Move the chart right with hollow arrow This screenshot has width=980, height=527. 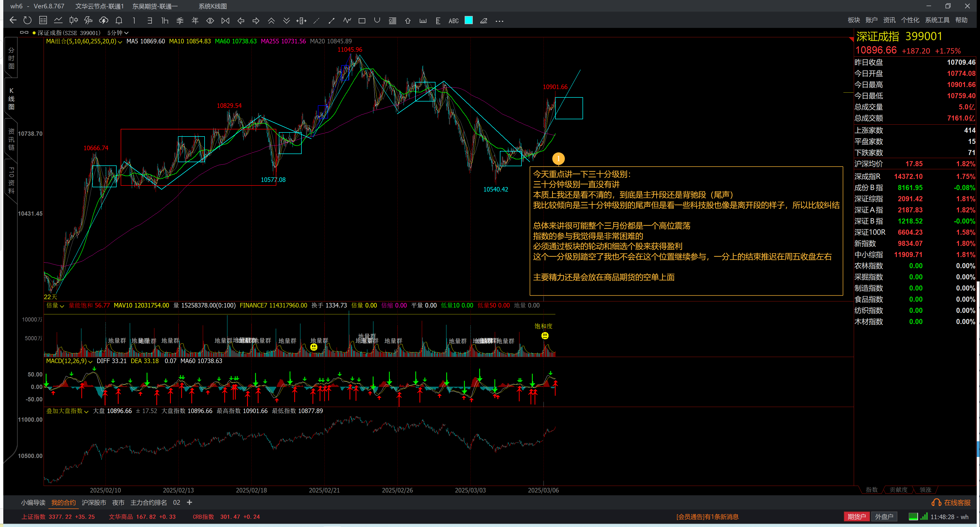tap(256, 21)
